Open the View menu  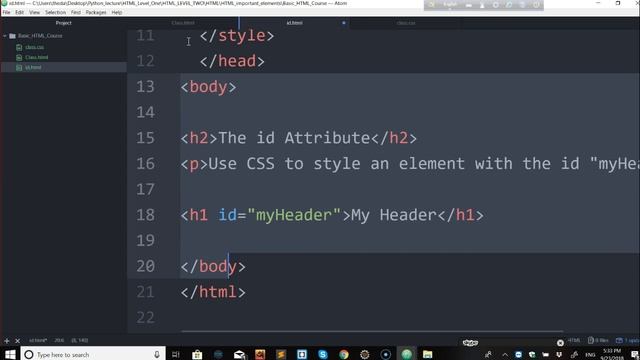34,12
